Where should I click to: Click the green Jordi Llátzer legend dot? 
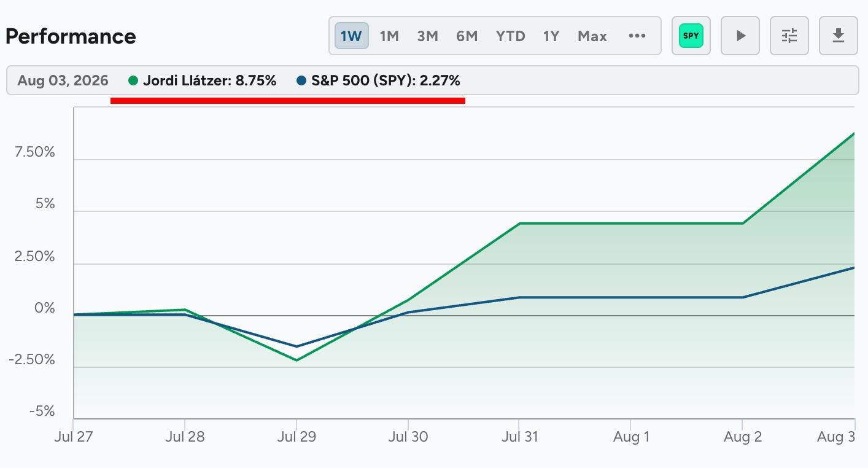(133, 80)
